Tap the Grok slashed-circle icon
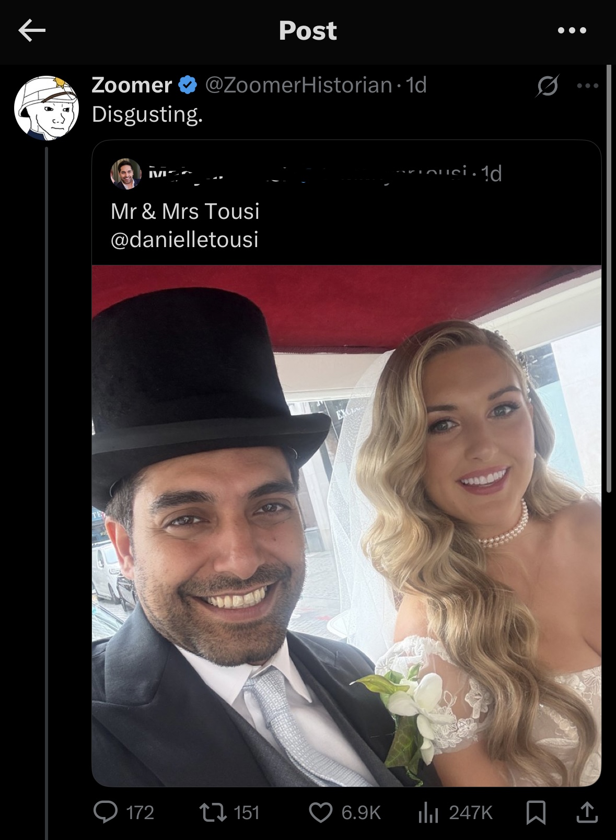This screenshot has height=840, width=616. coord(547,86)
